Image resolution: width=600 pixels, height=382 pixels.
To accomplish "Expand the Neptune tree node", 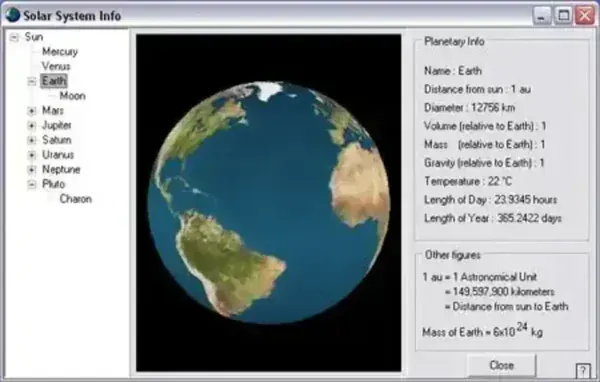I will pos(32,170).
